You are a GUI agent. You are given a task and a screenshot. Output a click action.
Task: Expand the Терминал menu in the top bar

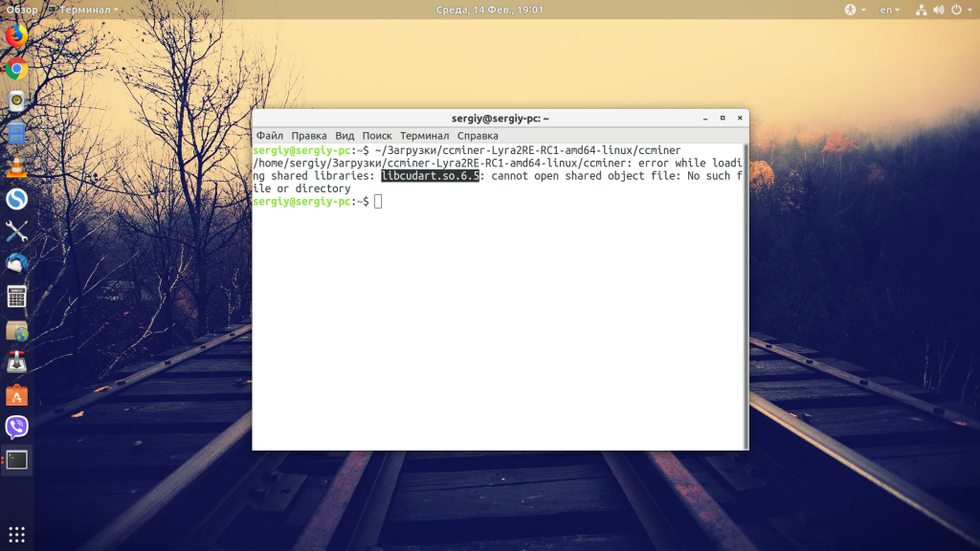tap(86, 10)
